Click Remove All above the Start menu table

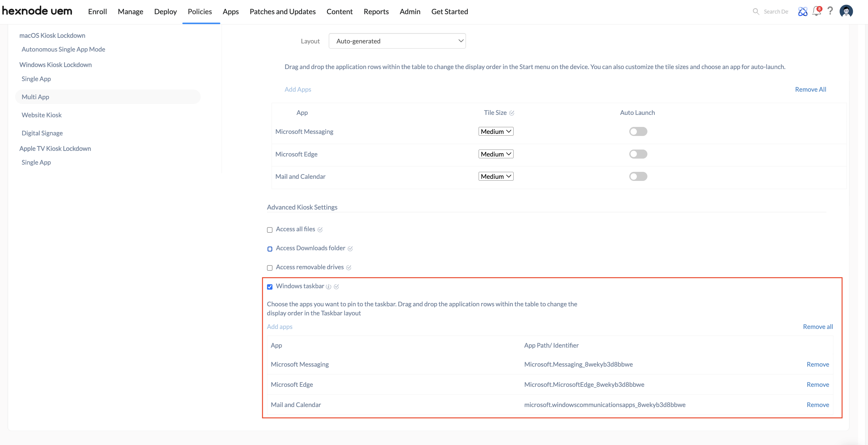tap(810, 89)
